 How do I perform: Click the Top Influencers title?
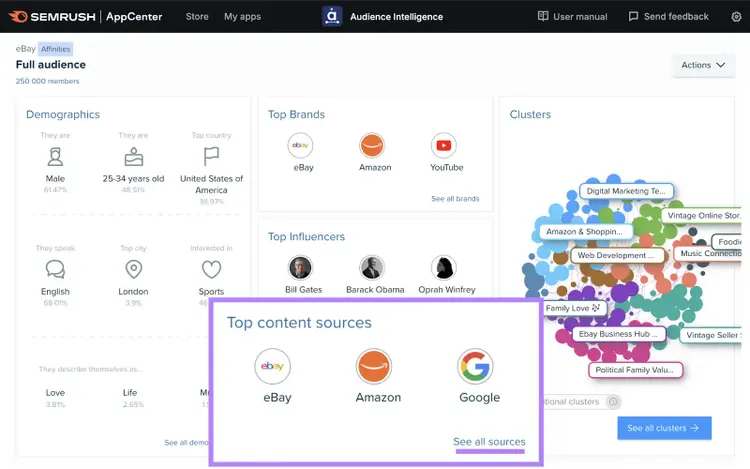click(x=306, y=237)
